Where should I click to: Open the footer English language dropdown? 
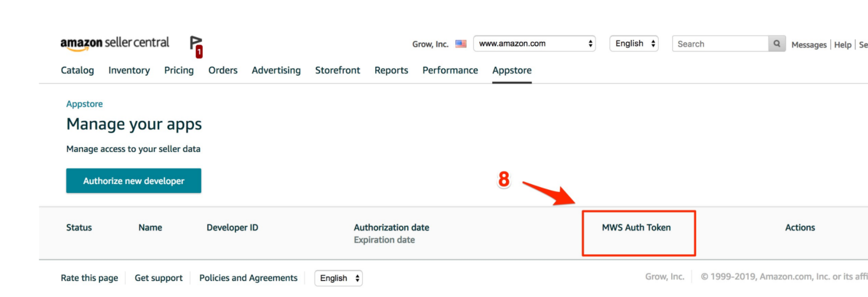click(x=339, y=278)
